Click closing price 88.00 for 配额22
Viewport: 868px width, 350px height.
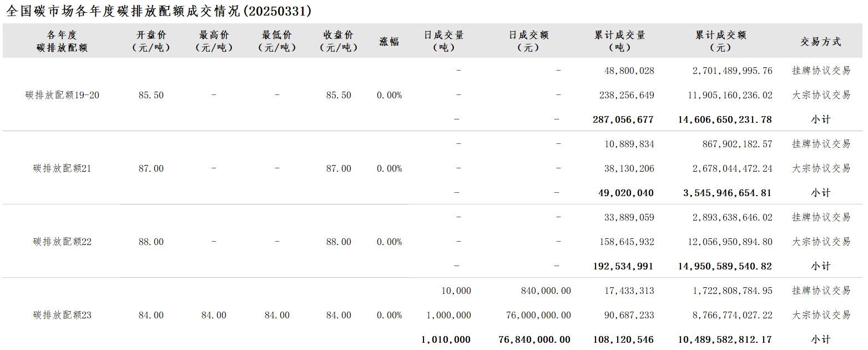tap(339, 242)
